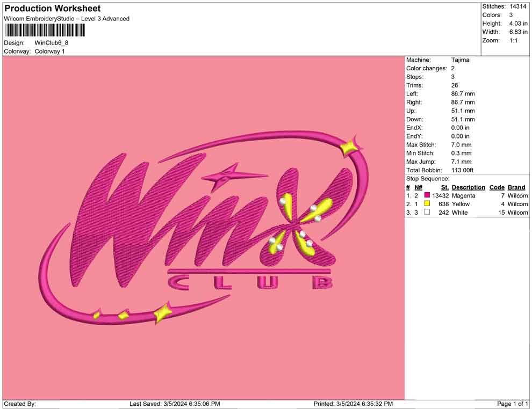Click the design name 'WinClub6_8'
532x409 pixels.
tap(51, 43)
